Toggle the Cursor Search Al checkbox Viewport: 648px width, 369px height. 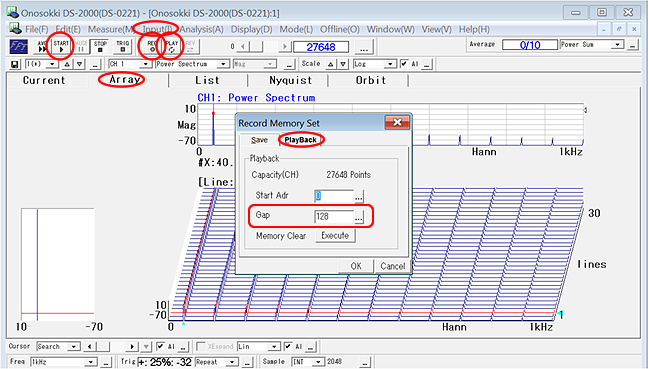[x=160, y=346]
